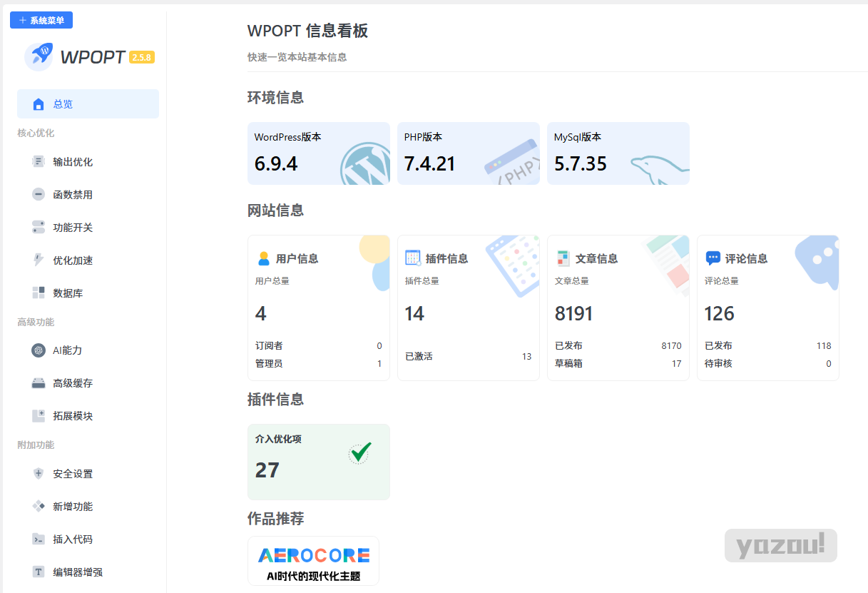Viewport: 868px width, 593px height.
Task: Click the 功能开关 toggle icon
Action: [x=39, y=228]
